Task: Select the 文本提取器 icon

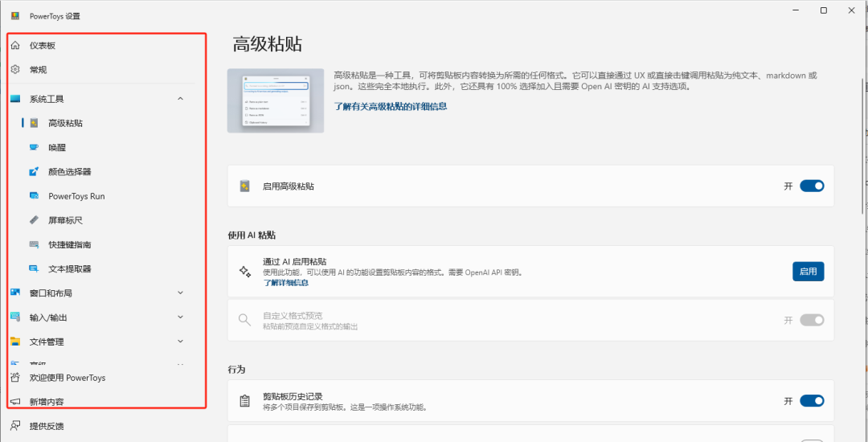Action: [x=35, y=269]
